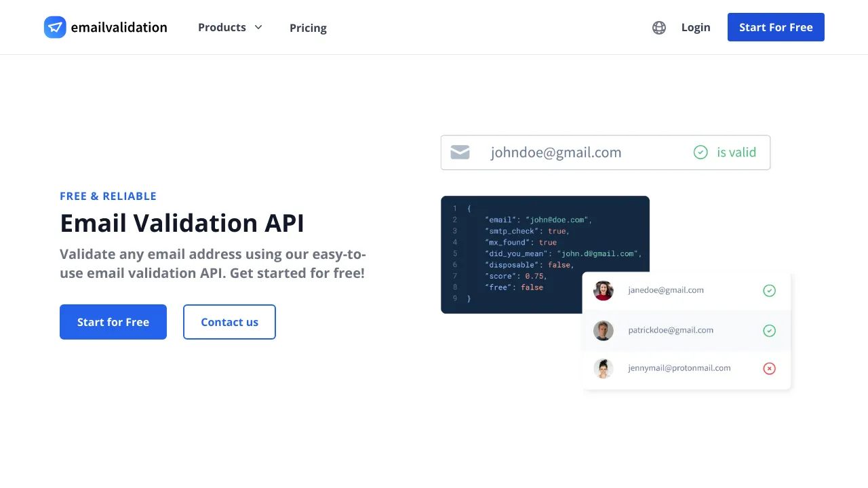868x488 pixels.
Task: Click the "score": 0.75 code line
Action: pyautogui.click(x=516, y=276)
